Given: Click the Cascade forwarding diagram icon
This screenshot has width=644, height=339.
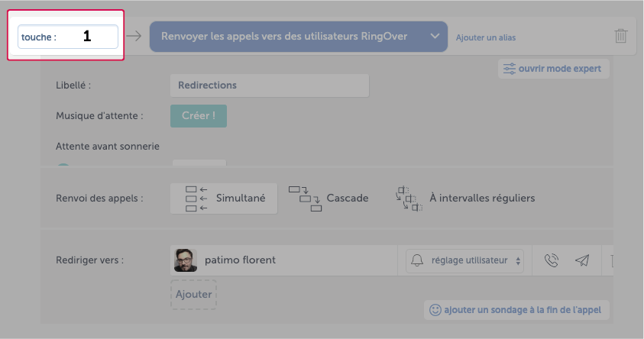Looking at the screenshot, I should 305,199.
